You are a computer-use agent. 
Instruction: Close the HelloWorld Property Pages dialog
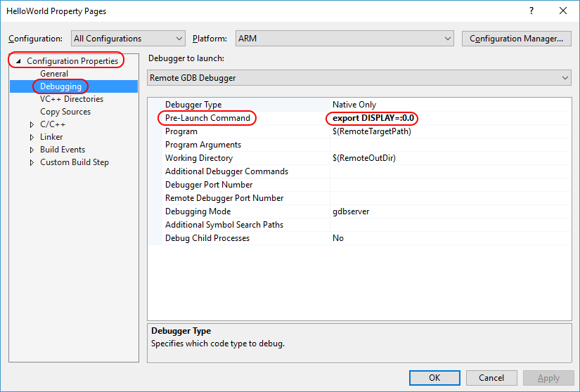[x=562, y=11]
